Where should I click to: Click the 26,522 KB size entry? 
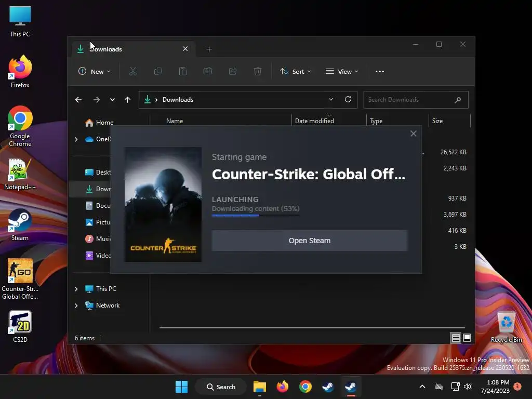click(453, 152)
